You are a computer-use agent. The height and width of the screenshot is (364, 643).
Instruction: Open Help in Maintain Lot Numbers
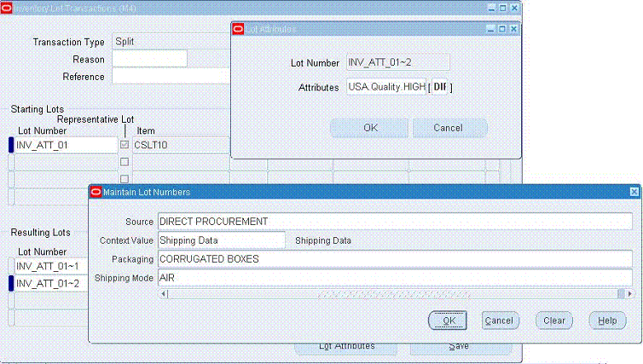tap(607, 321)
